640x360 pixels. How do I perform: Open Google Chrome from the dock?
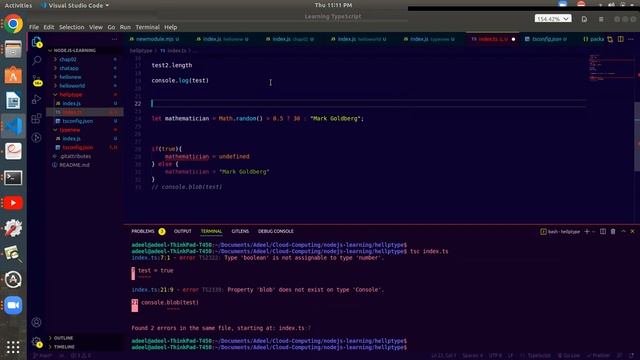click(13, 24)
